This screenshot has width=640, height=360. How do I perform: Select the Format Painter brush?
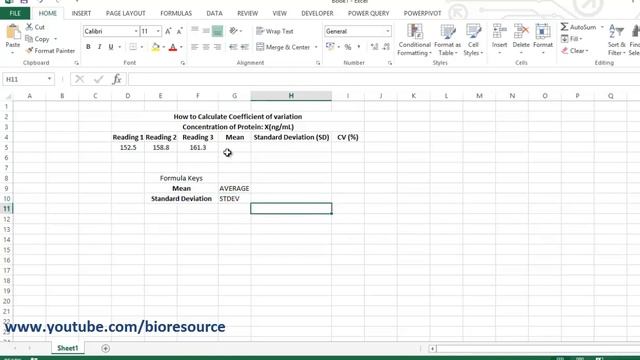(29, 51)
